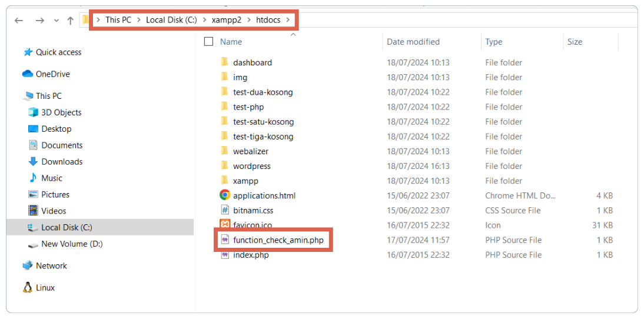
Task: Click XAMPP icon of favicon.ico
Action: [x=225, y=225]
